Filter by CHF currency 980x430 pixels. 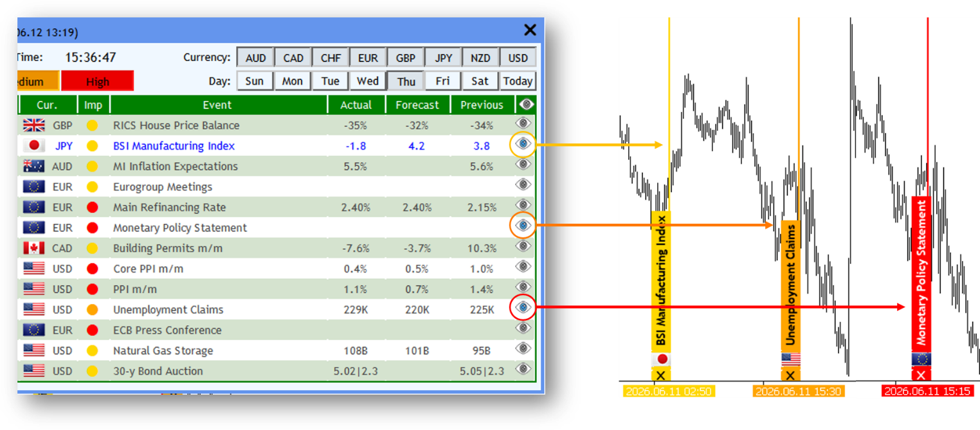pyautogui.click(x=331, y=58)
